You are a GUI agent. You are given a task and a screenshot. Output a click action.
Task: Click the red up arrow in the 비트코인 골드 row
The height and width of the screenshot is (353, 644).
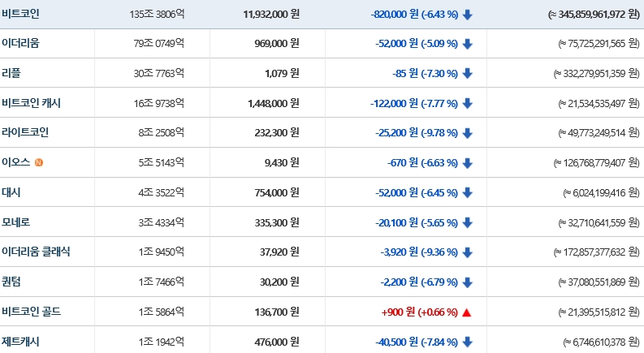(466, 312)
